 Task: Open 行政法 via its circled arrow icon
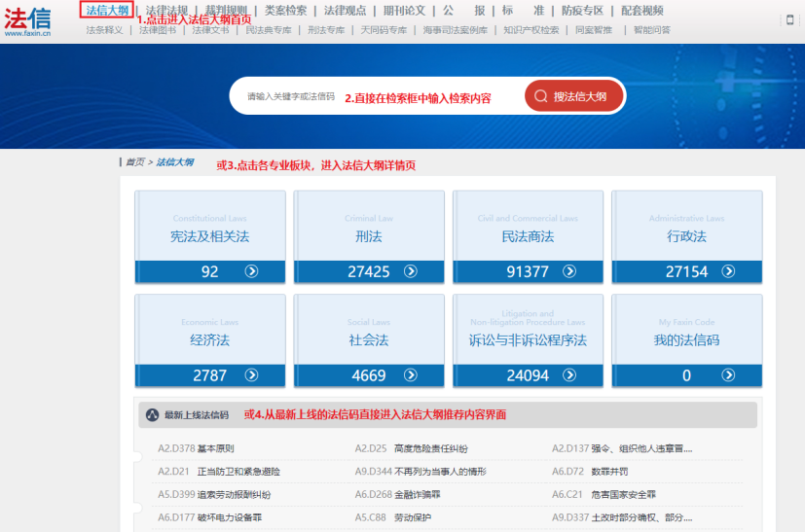(x=728, y=271)
